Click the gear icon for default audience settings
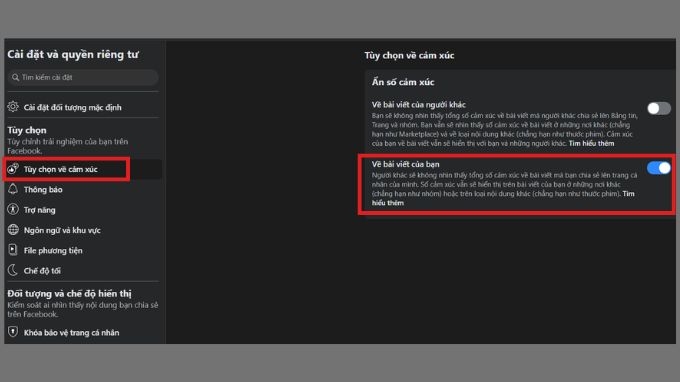 tap(13, 107)
